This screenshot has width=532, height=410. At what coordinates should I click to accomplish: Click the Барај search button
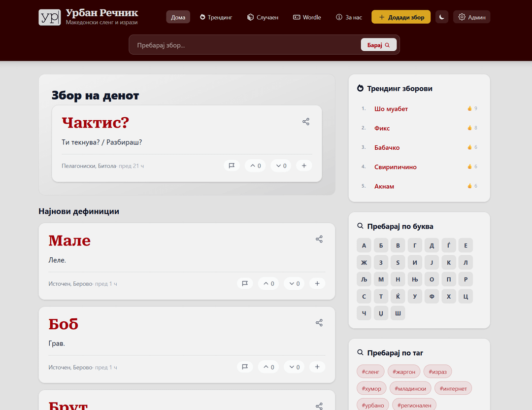coord(378,45)
